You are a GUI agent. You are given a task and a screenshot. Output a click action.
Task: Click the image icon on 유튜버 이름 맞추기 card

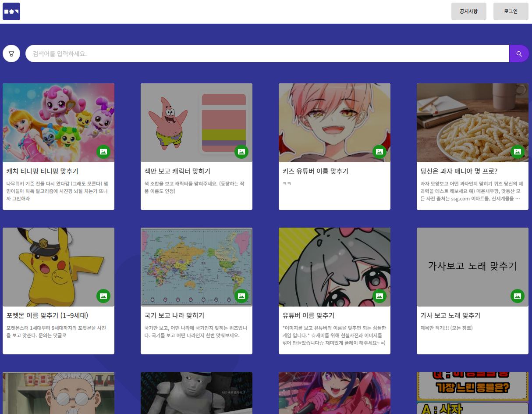click(x=379, y=296)
